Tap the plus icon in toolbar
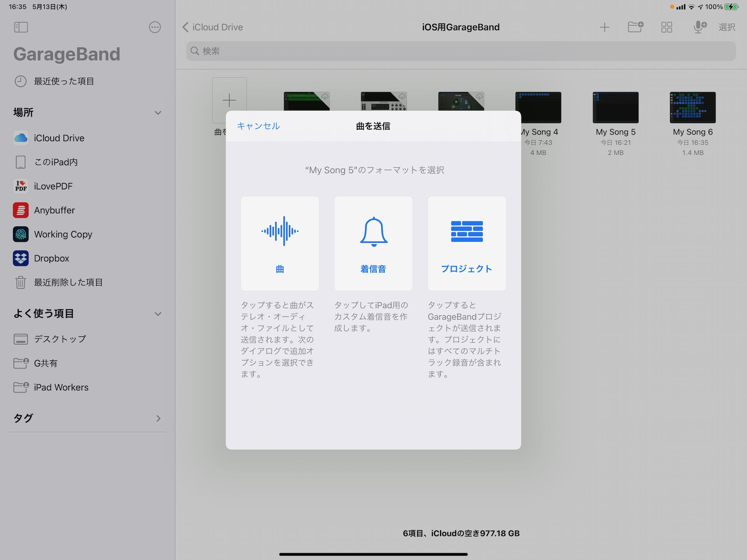Image resolution: width=747 pixels, height=560 pixels. point(604,27)
